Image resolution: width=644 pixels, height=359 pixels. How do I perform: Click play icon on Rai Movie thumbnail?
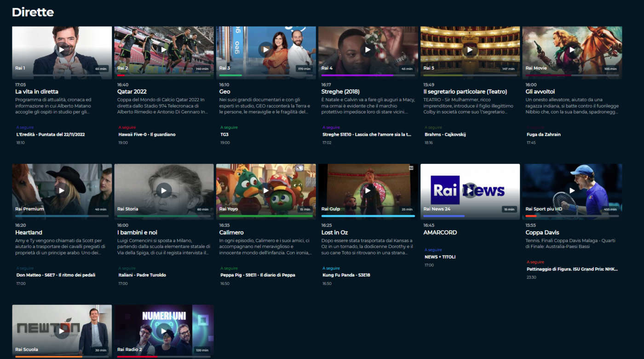coord(572,50)
